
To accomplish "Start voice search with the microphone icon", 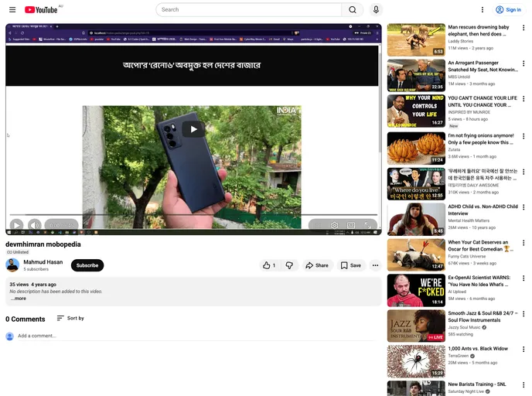I will pyautogui.click(x=376, y=10).
